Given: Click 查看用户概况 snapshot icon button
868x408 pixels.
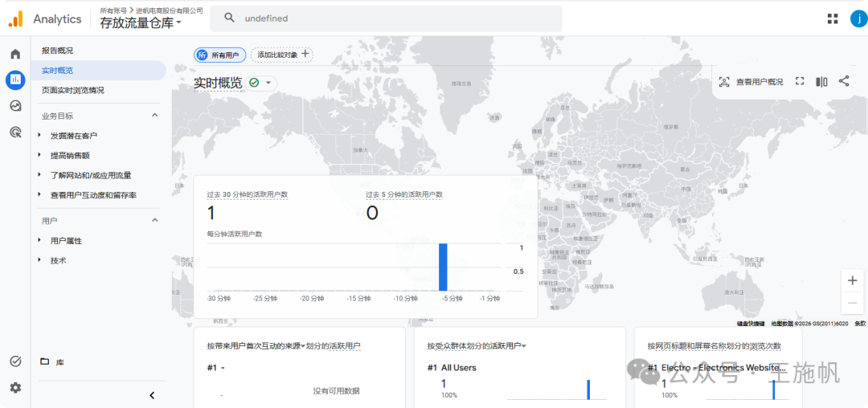Looking at the screenshot, I should coord(751,82).
